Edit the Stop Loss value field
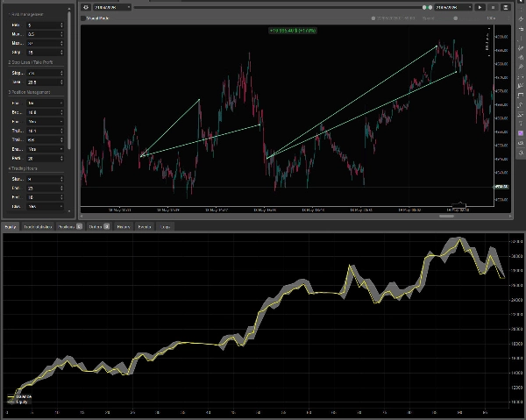Screen dimensions: 526x420 click(x=45, y=73)
